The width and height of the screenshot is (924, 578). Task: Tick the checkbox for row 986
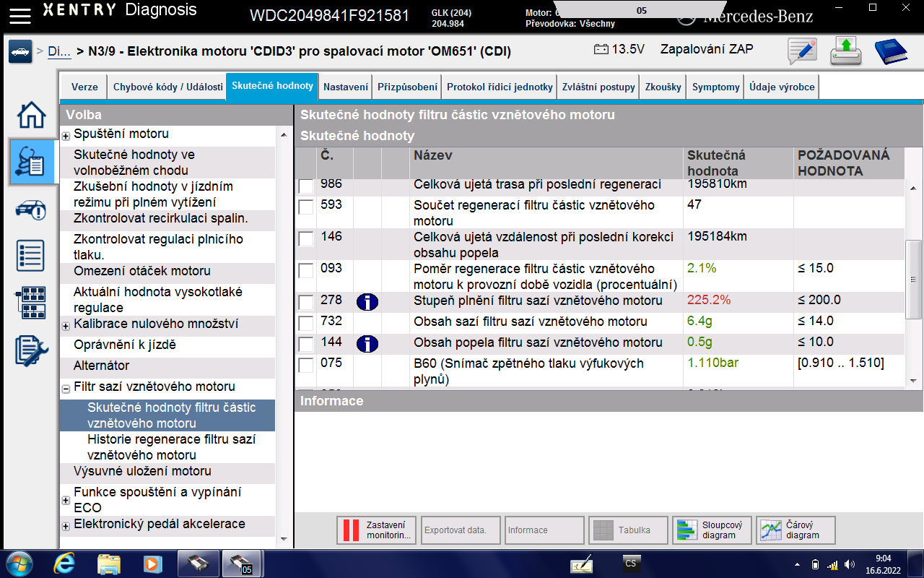tap(306, 186)
